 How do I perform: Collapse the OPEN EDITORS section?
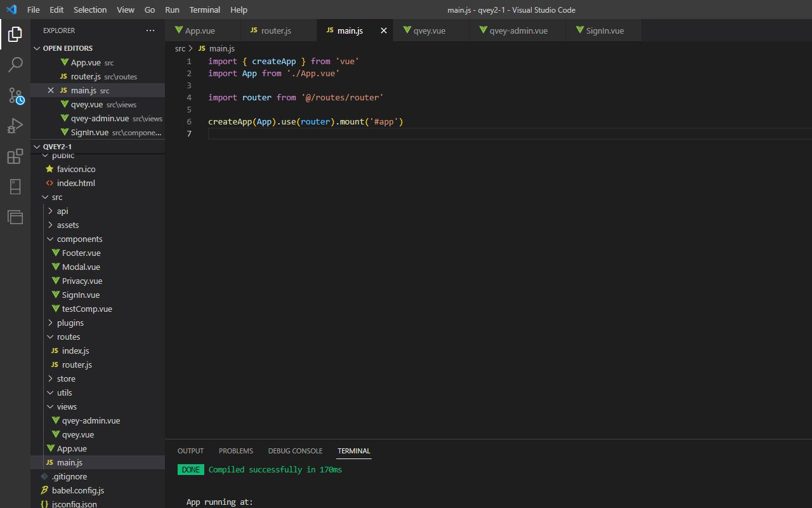(37, 48)
